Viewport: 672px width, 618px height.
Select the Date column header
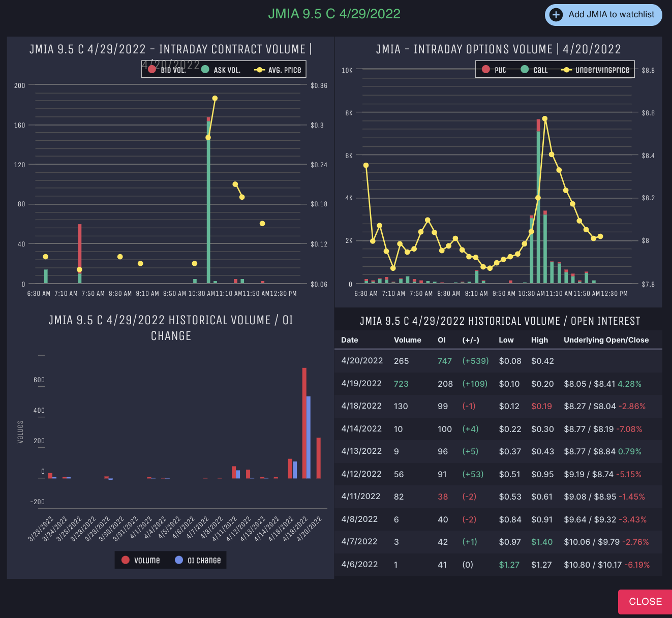pyautogui.click(x=350, y=340)
